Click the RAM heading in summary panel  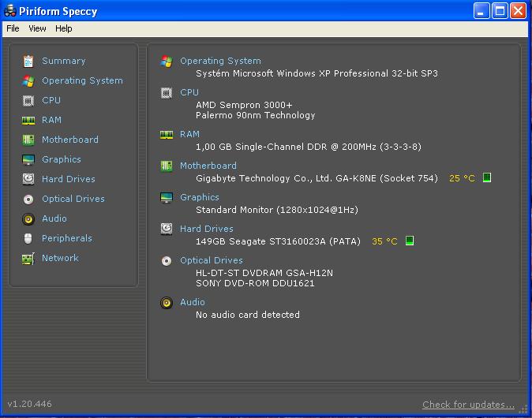pos(189,134)
